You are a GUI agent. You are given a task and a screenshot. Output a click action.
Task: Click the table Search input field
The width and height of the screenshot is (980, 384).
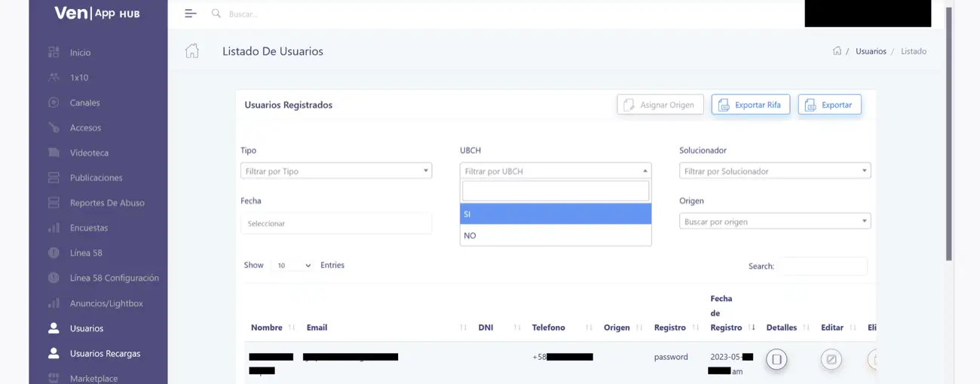(x=822, y=266)
